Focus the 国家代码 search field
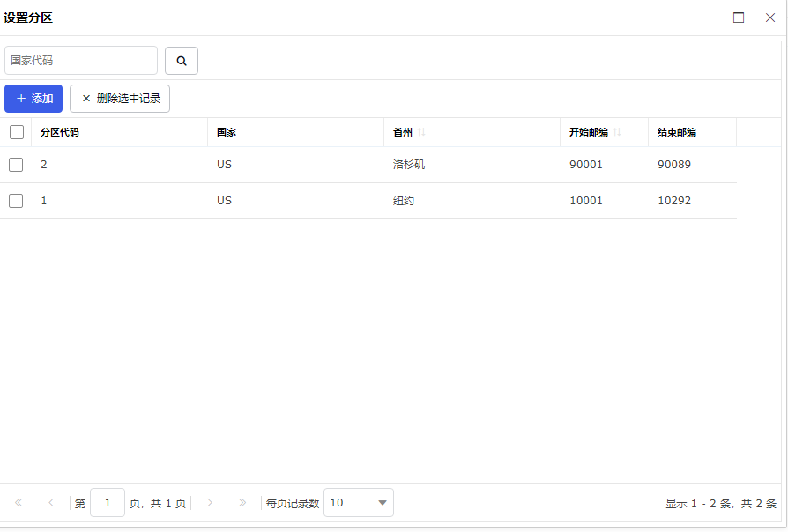Viewport: 788px width, 532px height. click(81, 61)
